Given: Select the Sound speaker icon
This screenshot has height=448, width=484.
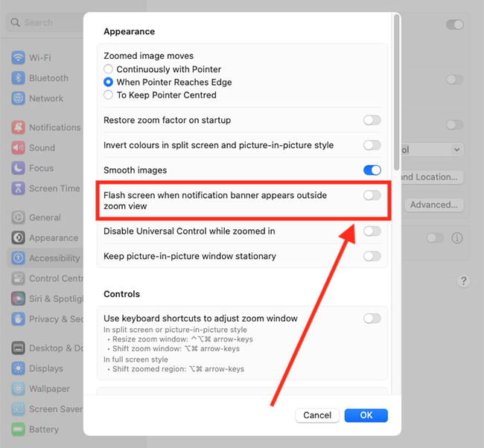Looking at the screenshot, I should pos(18,148).
